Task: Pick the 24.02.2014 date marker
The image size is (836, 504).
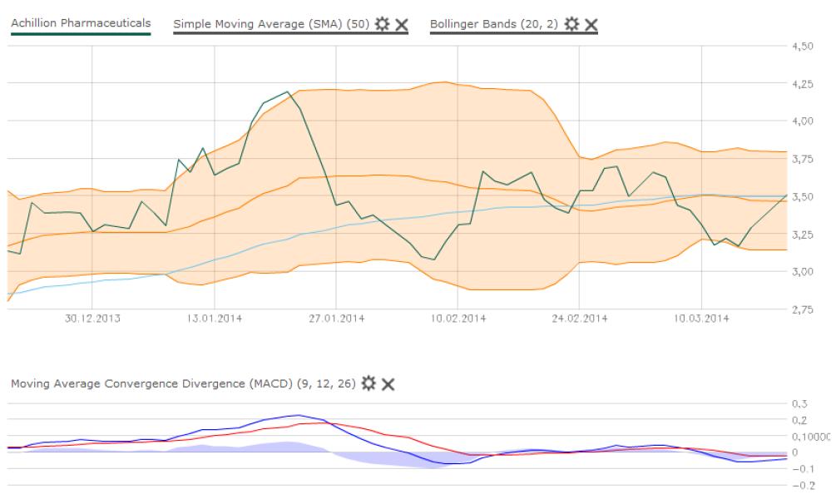Action: click(580, 318)
